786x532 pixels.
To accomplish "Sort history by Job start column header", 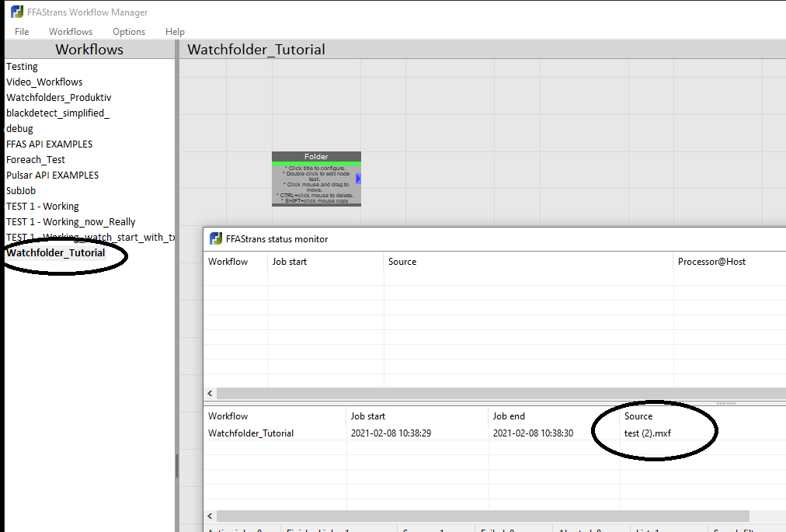I will 368,416.
